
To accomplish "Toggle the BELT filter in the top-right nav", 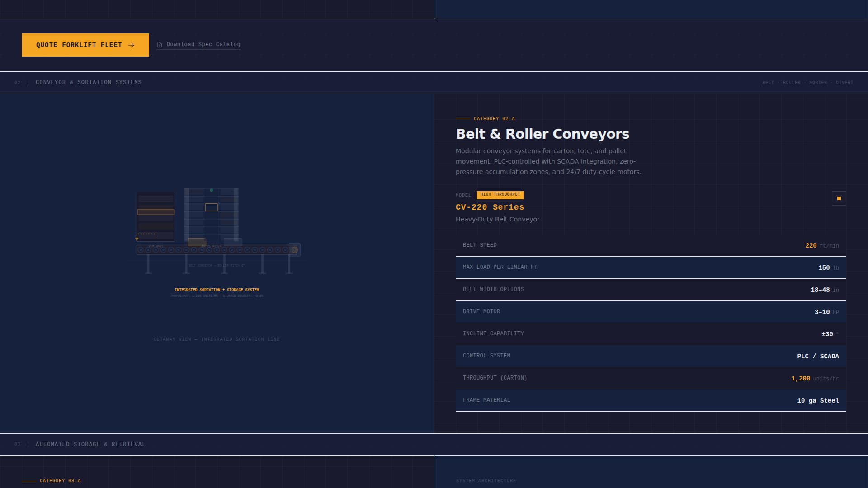I will point(768,83).
